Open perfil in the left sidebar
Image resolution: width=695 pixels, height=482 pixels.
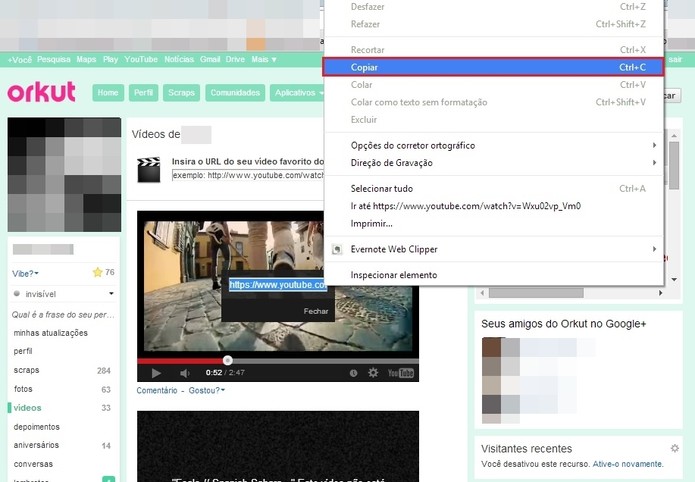point(23,351)
